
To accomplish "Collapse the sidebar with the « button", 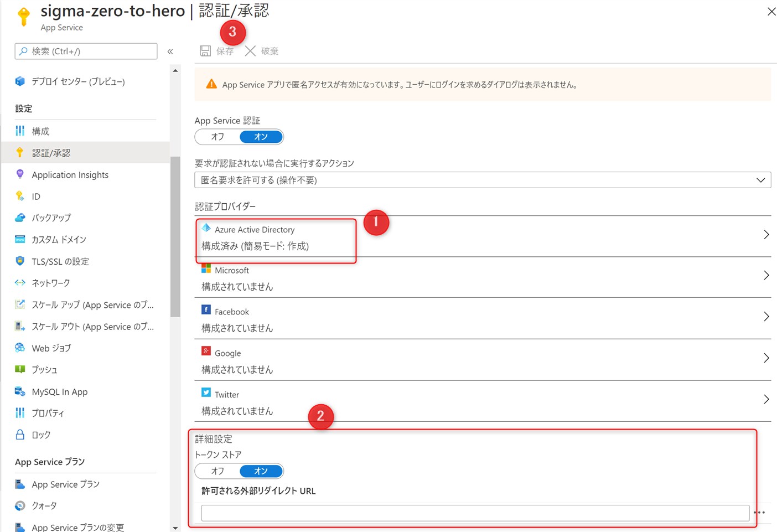I will point(170,51).
